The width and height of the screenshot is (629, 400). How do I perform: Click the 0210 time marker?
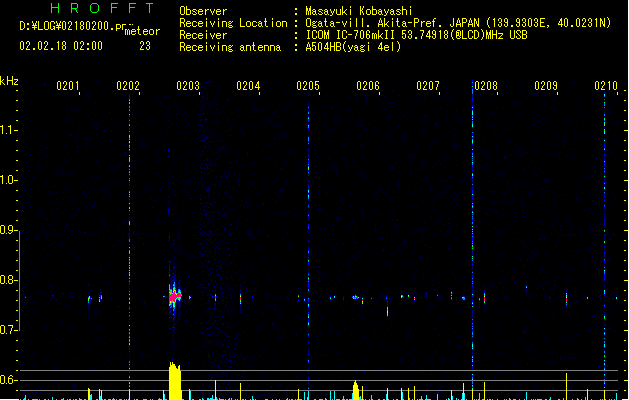coord(606,86)
